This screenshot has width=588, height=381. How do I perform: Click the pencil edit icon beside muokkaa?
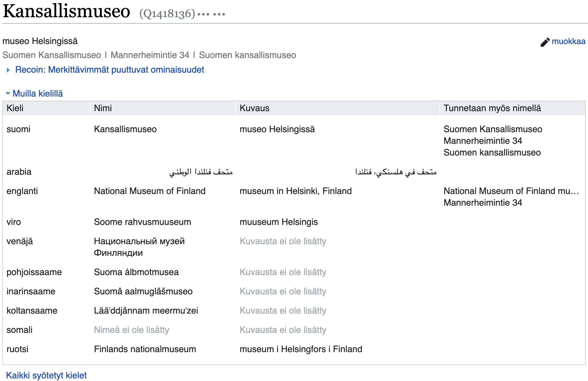tap(545, 42)
